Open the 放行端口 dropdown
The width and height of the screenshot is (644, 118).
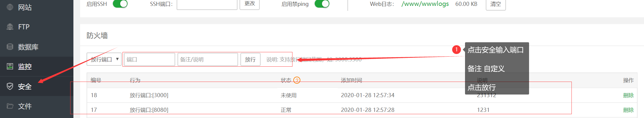coord(104,59)
